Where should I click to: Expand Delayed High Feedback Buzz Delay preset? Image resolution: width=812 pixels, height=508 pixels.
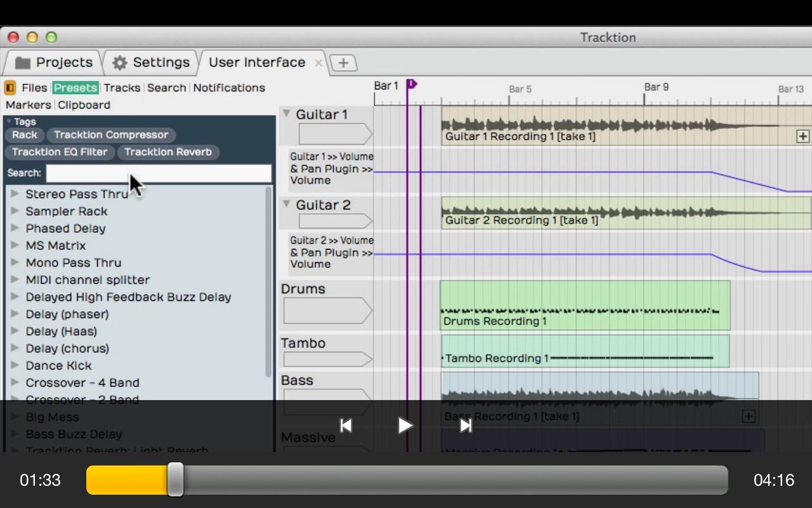click(15, 297)
